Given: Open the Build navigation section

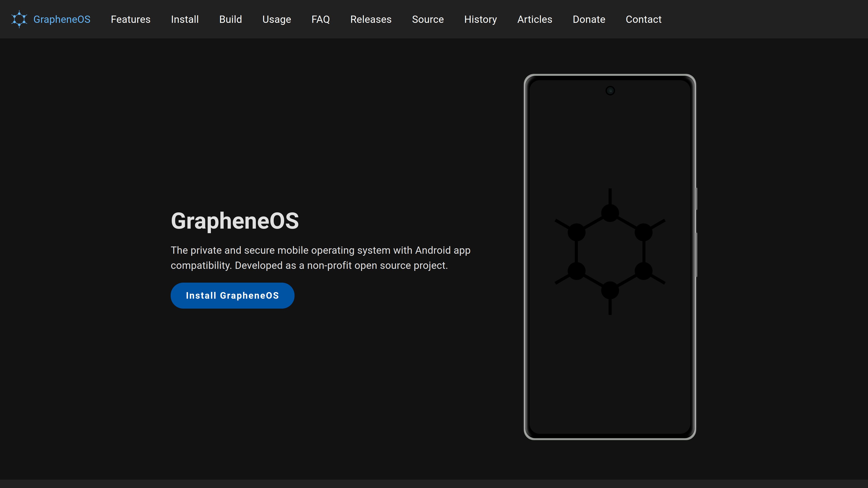Looking at the screenshot, I should pyautogui.click(x=231, y=19).
